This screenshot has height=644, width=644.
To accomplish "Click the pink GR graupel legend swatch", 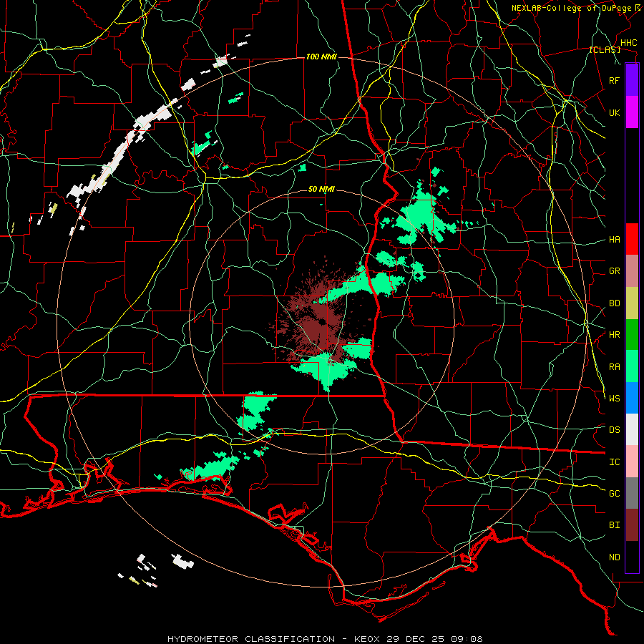I will 632,271.
